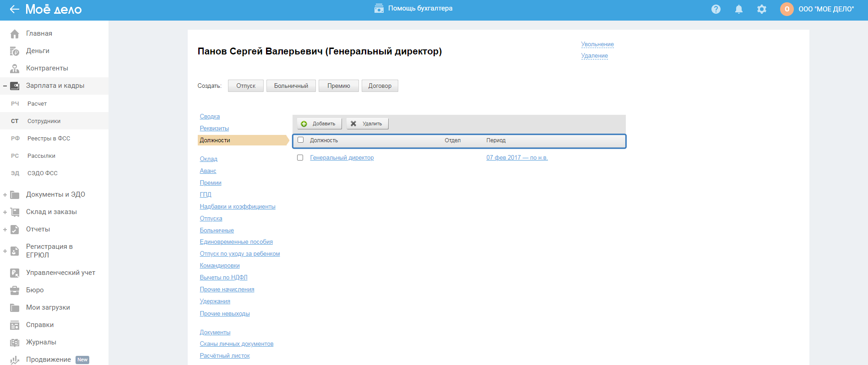Click the Контрагенты sidebar icon

pyautogui.click(x=15, y=69)
